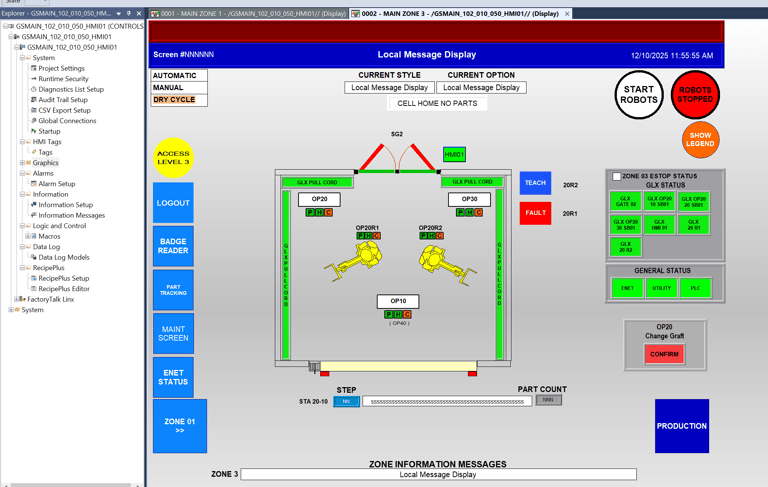The width and height of the screenshot is (768, 487).
Task: Toggle the ZONE 03 ESTOP STATUS checkbox
Action: point(617,176)
